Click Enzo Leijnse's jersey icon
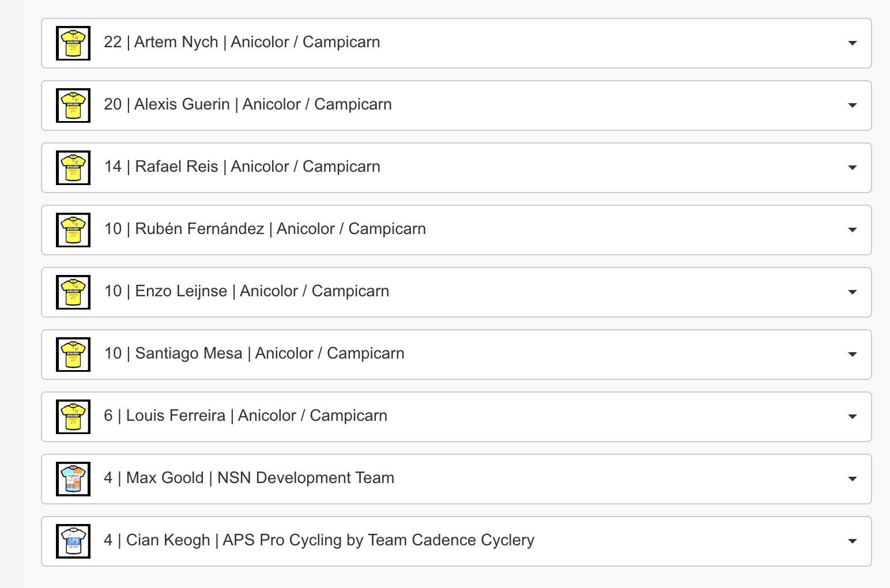This screenshot has height=588, width=890. point(73,292)
